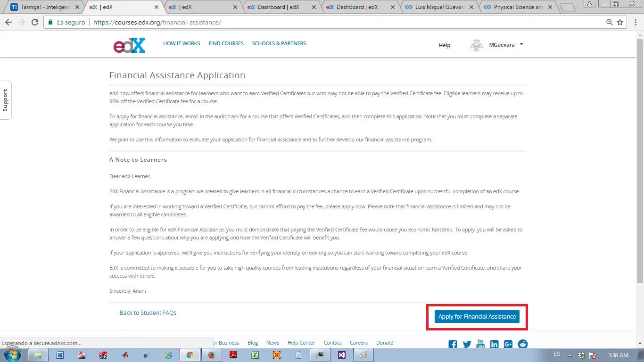Click the "Financial Assistance Application" heading

tap(177, 75)
